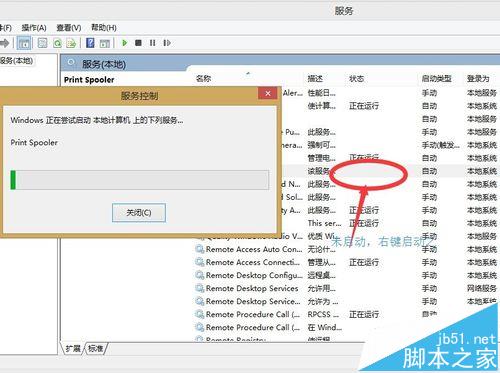
Task: Toggle the Show/Hide Action Pane icon
Action: click(105, 43)
